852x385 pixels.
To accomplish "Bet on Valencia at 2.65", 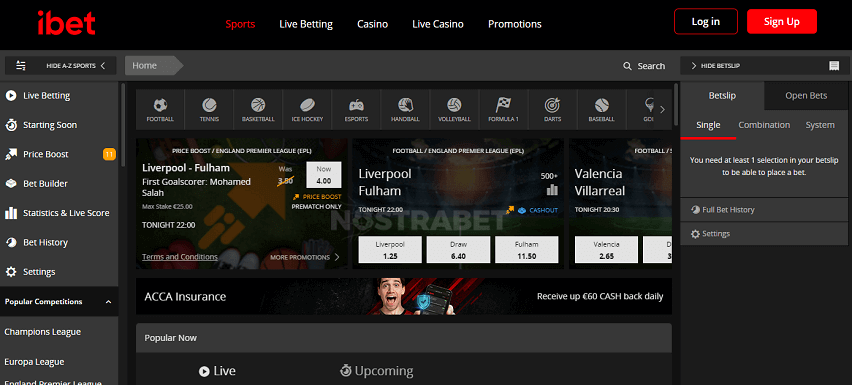I will [606, 250].
